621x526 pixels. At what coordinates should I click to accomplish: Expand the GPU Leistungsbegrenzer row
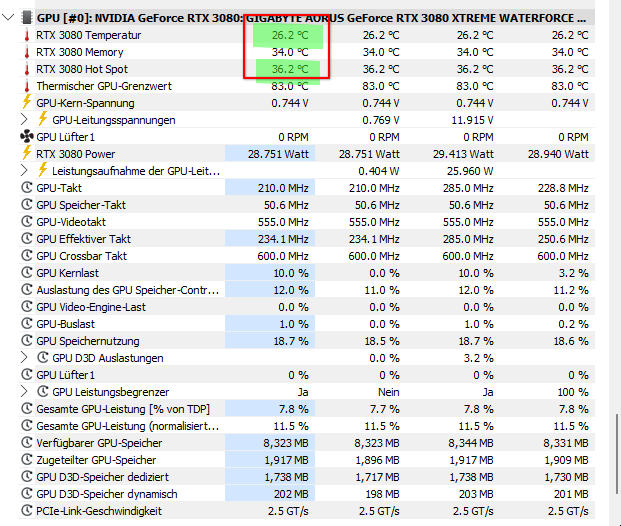tap(24, 392)
